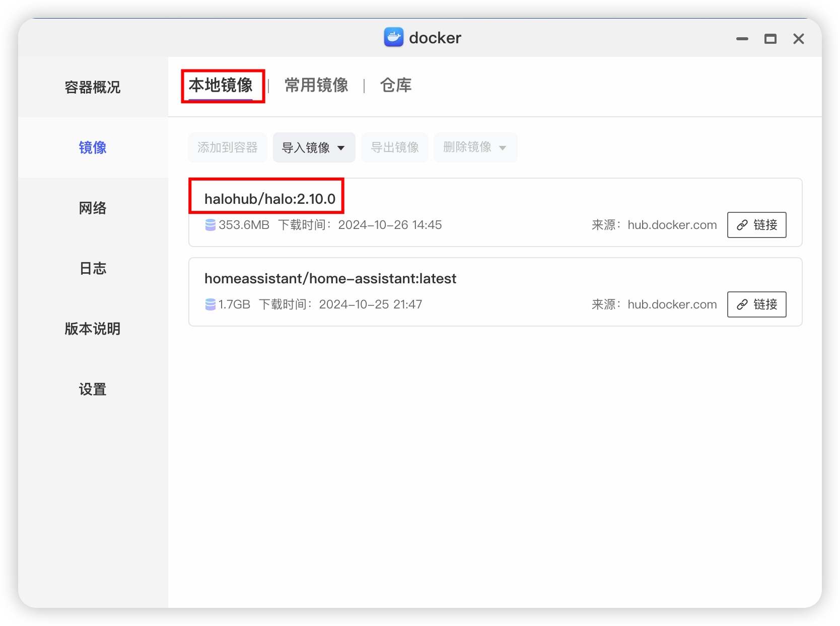840x626 pixels.
Task: Click the docker window title text
Action: pyautogui.click(x=435, y=38)
